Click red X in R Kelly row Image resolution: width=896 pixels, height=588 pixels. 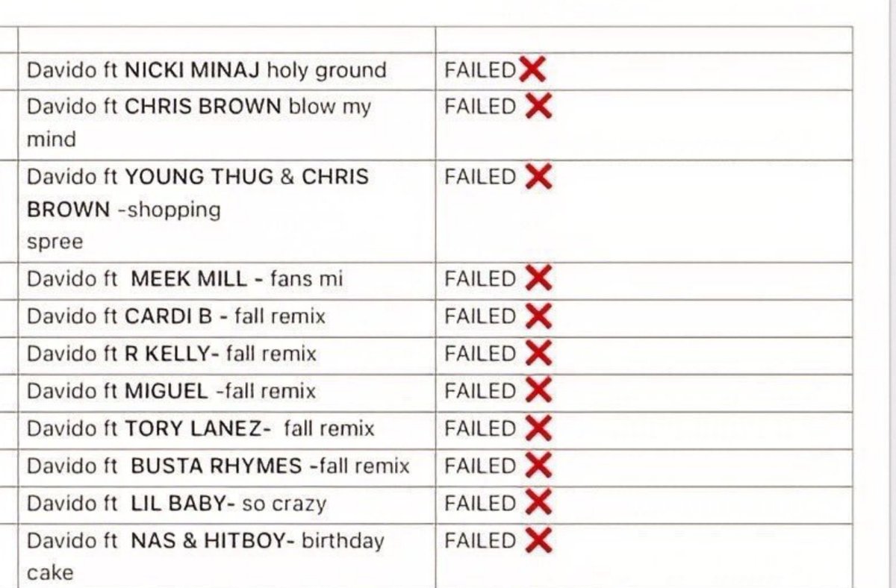[x=538, y=353]
